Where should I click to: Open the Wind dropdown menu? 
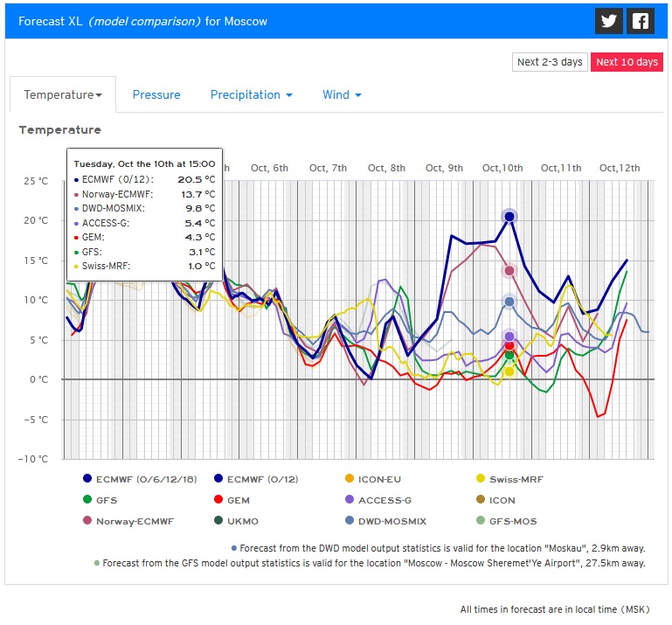click(342, 94)
